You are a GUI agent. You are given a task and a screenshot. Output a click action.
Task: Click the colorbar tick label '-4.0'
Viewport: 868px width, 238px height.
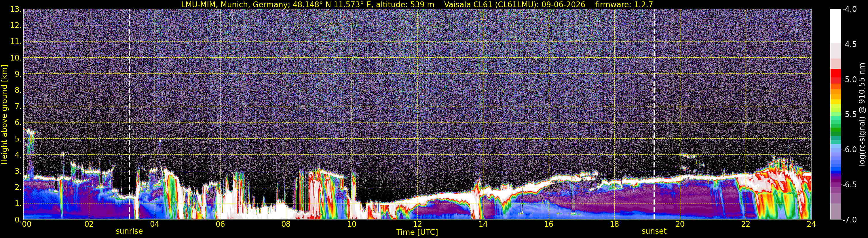[849, 9]
